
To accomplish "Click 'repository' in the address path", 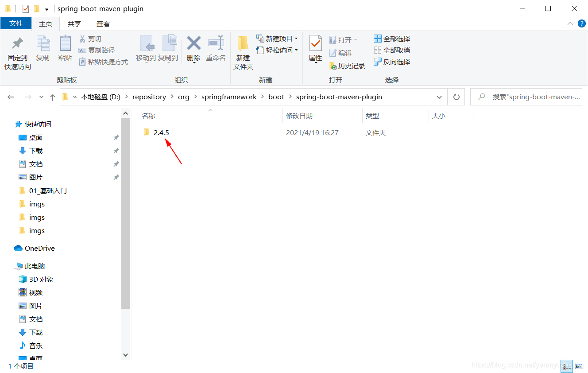I will [149, 97].
